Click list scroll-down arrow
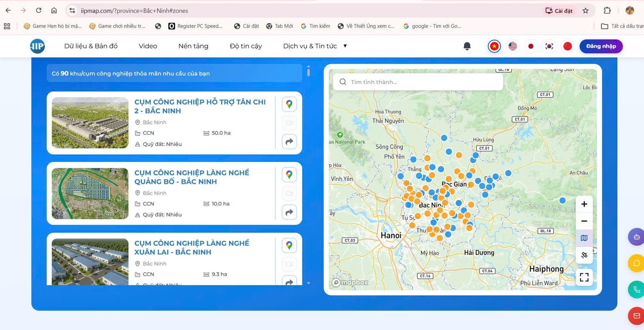The image size is (644, 330). coord(309,283)
